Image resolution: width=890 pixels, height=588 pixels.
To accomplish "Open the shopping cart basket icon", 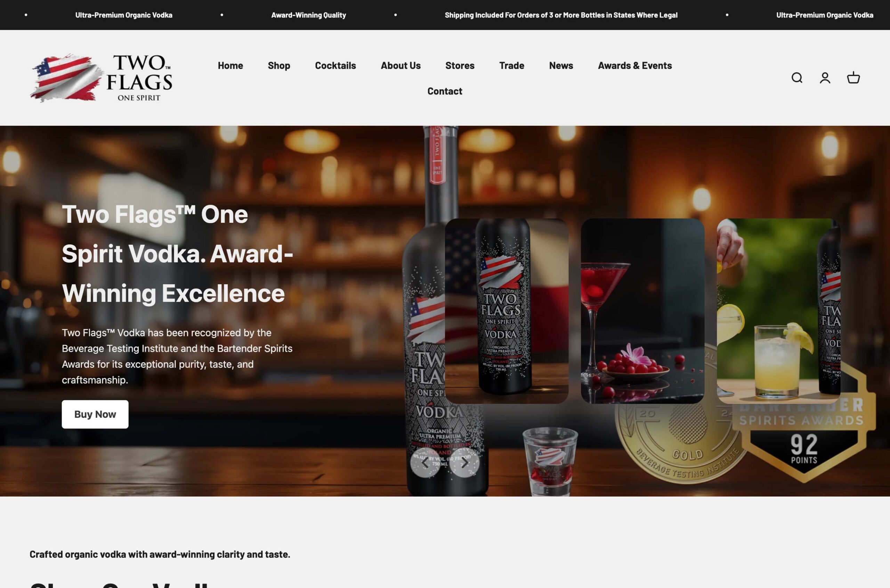I will 853,77.
